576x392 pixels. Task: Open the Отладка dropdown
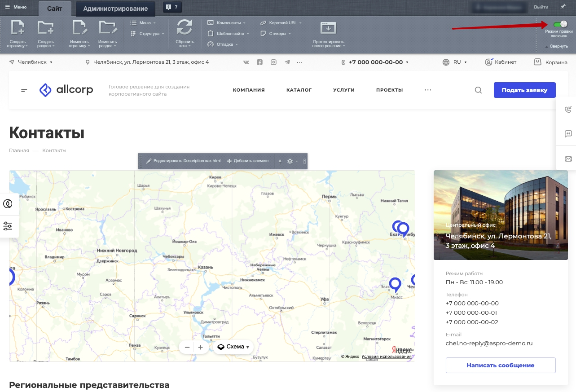click(223, 44)
